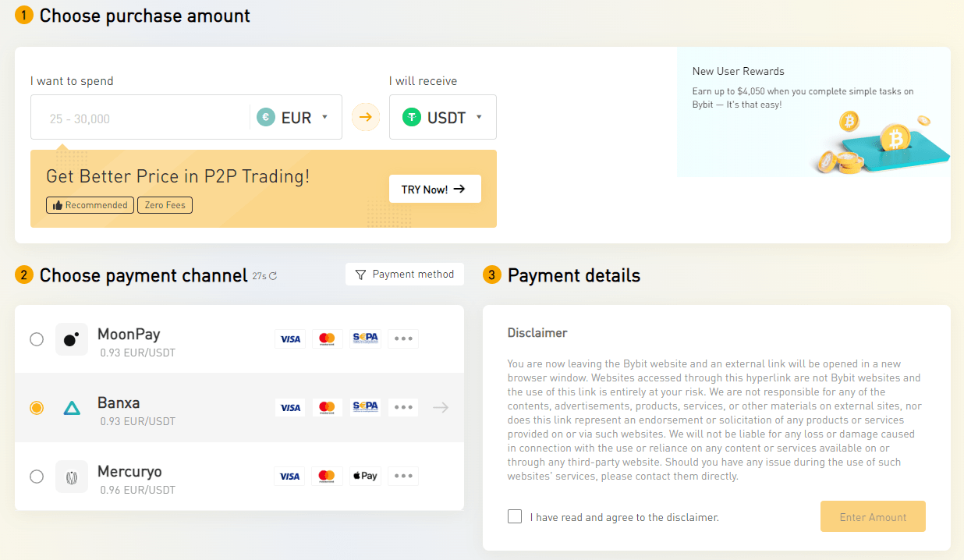This screenshot has width=964, height=560.
Task: Select the MoonPay payment channel radio button
Action: click(x=37, y=338)
